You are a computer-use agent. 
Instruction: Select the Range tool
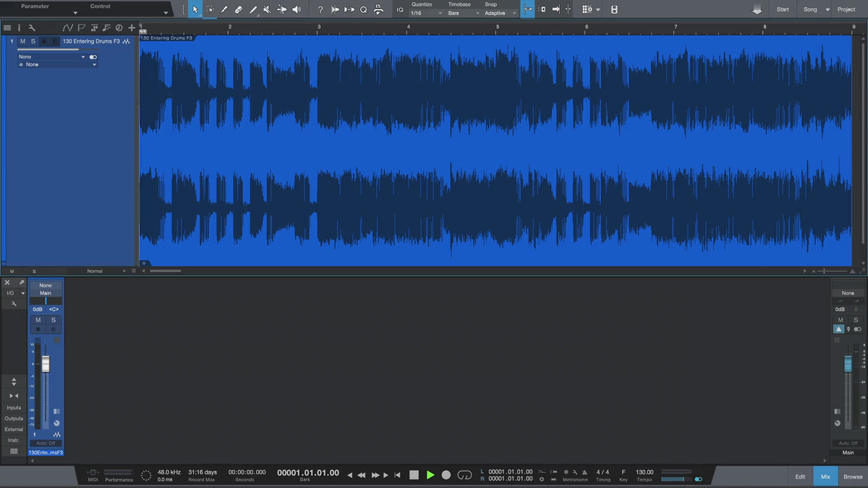(x=210, y=9)
